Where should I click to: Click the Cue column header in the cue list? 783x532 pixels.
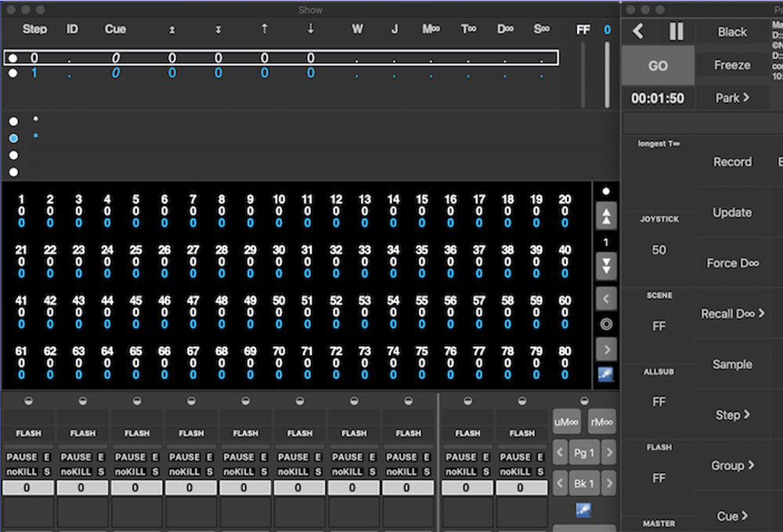tap(115, 29)
